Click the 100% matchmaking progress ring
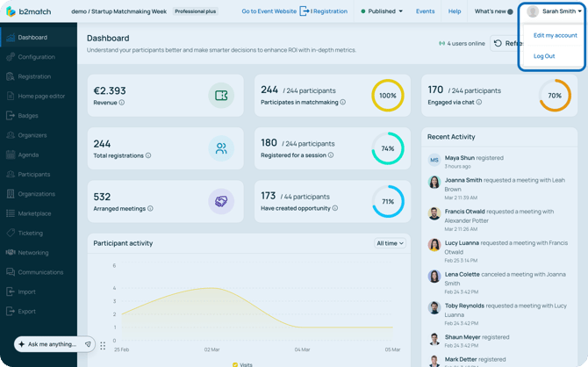588x367 pixels. click(x=387, y=96)
